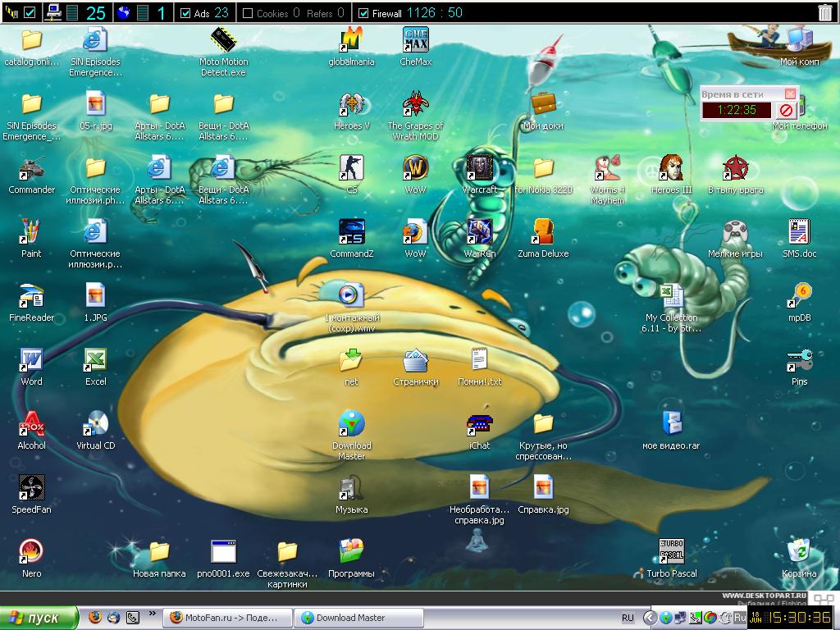This screenshot has height=630, width=840.
Task: Click the striped barrier icon in top bar
Action: (x=11, y=12)
